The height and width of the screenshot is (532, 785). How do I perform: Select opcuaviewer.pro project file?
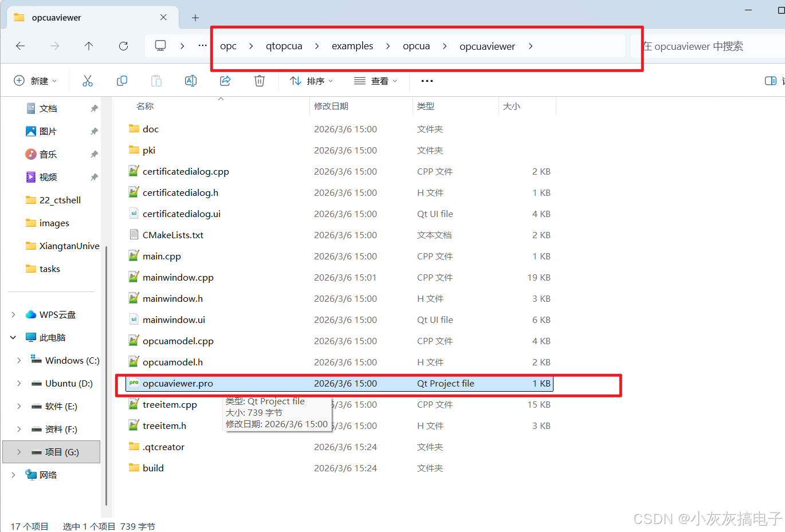(339, 383)
